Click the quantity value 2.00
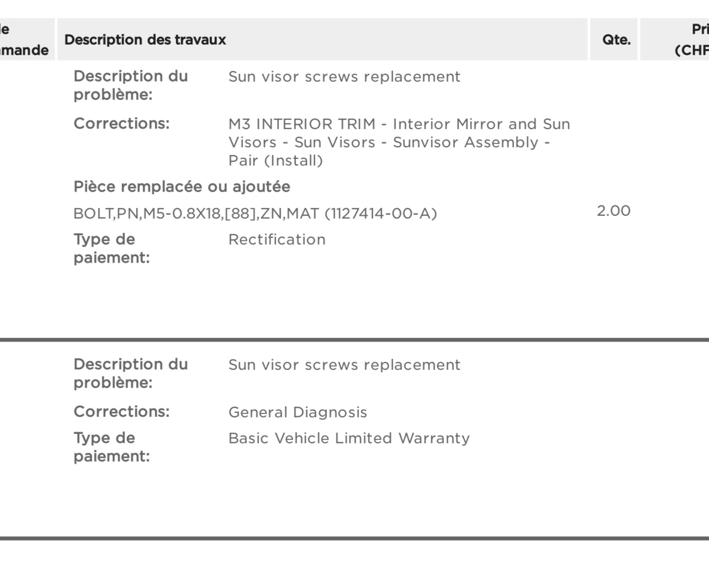The width and height of the screenshot is (709, 588). pyautogui.click(x=613, y=211)
